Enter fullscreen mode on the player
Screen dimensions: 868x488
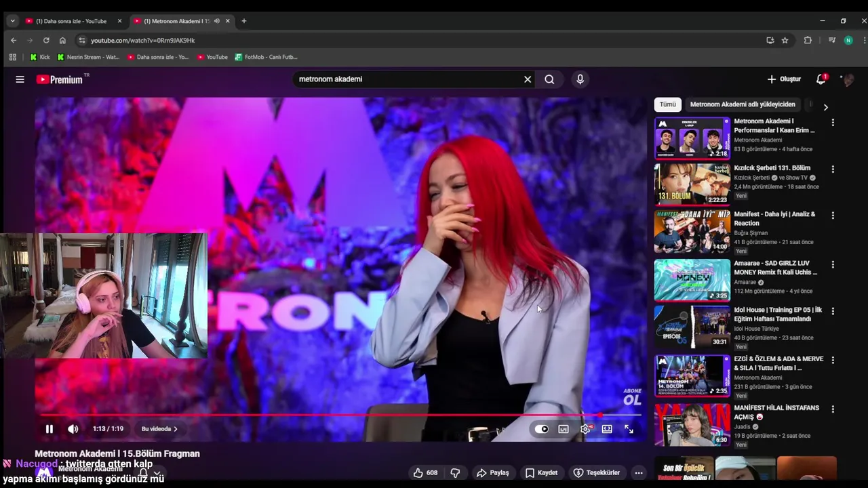coord(629,429)
